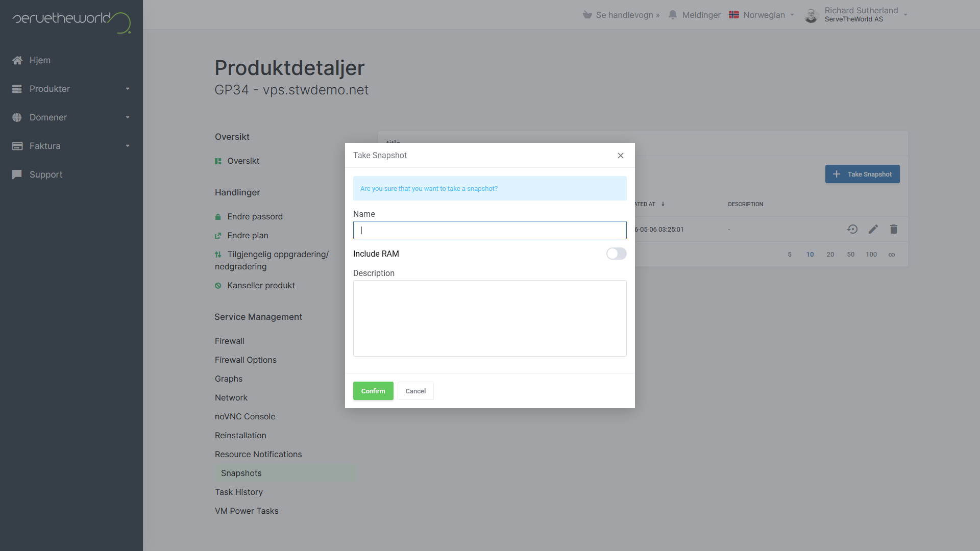Click Richard Sutherland's avatar picture
The image size is (980, 551).
pyautogui.click(x=811, y=15)
